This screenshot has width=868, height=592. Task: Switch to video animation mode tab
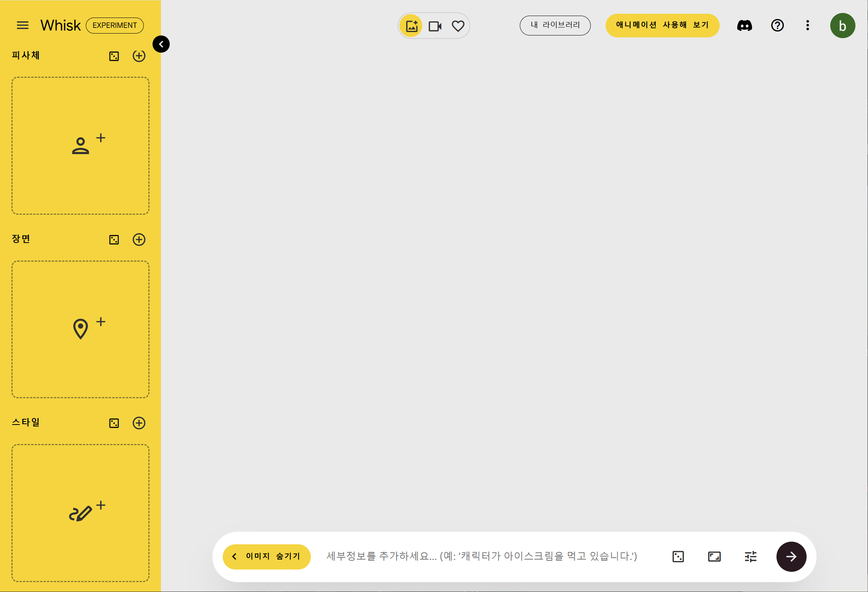(x=435, y=26)
